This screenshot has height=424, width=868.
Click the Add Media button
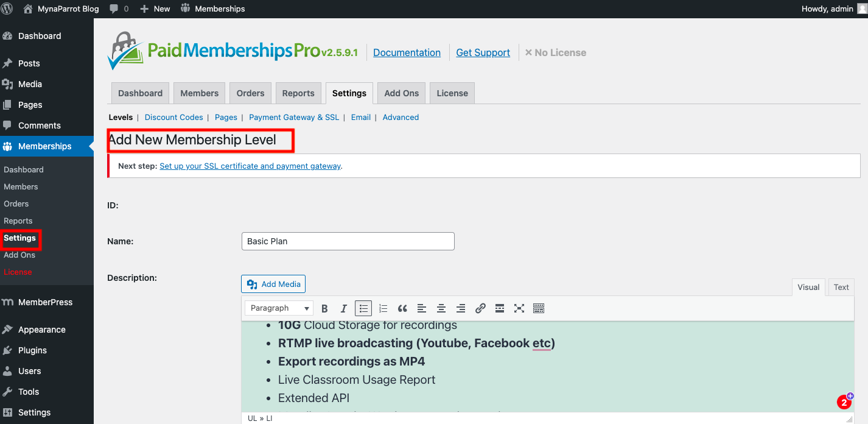[273, 284]
